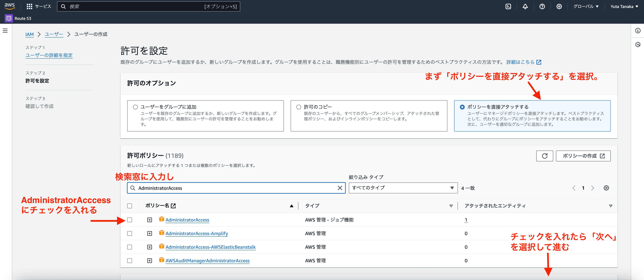644x280 pixels.
Task: Open the AdministratorAccess-AWSElasticBeanstalk policy link
Action: pyautogui.click(x=211, y=247)
